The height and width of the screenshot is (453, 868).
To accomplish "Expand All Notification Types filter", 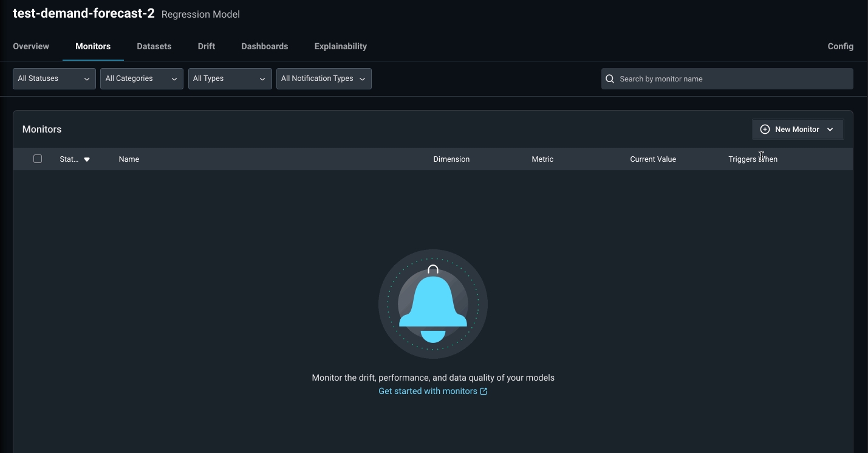I will (x=323, y=79).
